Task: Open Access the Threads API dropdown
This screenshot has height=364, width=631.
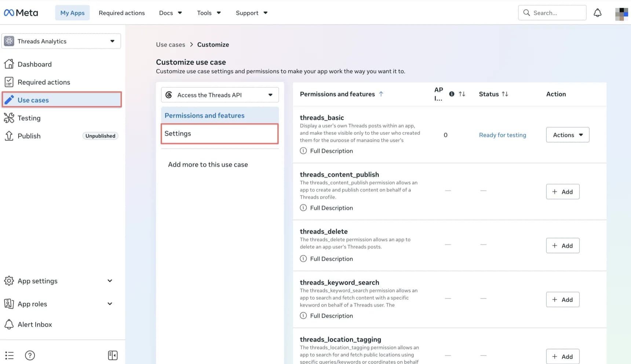Action: pyautogui.click(x=220, y=95)
